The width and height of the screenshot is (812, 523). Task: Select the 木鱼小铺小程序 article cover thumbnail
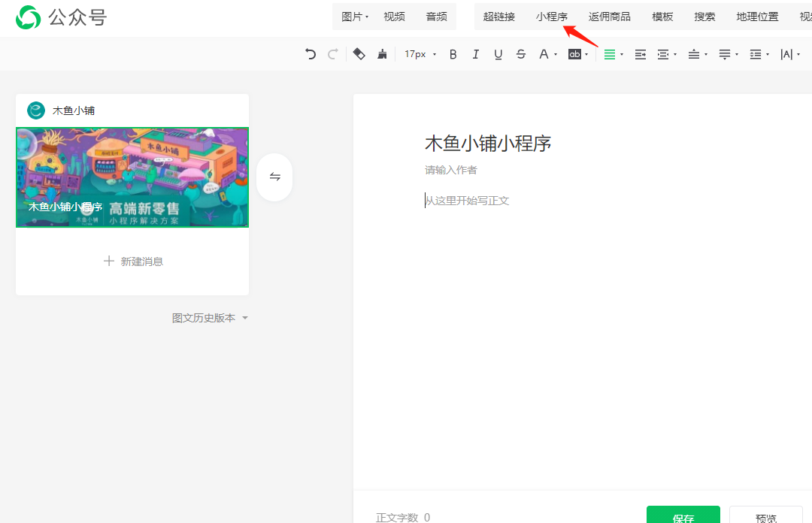pyautogui.click(x=132, y=177)
